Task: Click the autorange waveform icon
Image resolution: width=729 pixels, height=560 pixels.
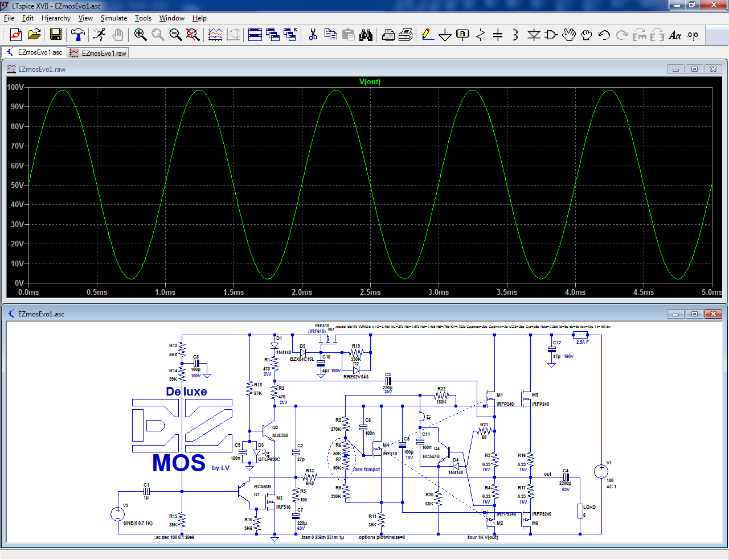Action: pos(215,35)
